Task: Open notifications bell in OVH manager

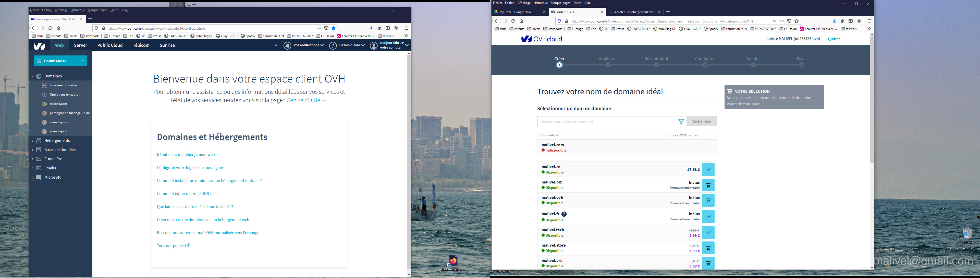Action: tap(287, 46)
